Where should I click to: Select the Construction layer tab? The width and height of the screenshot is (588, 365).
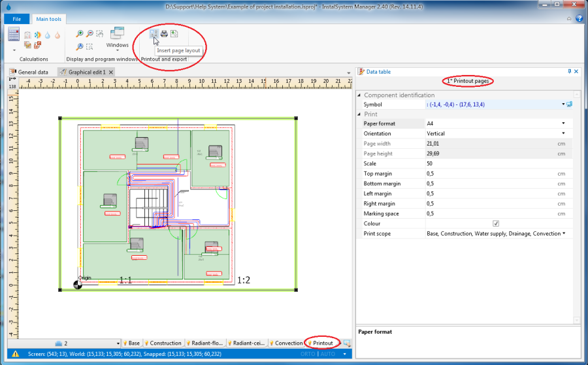click(x=162, y=343)
